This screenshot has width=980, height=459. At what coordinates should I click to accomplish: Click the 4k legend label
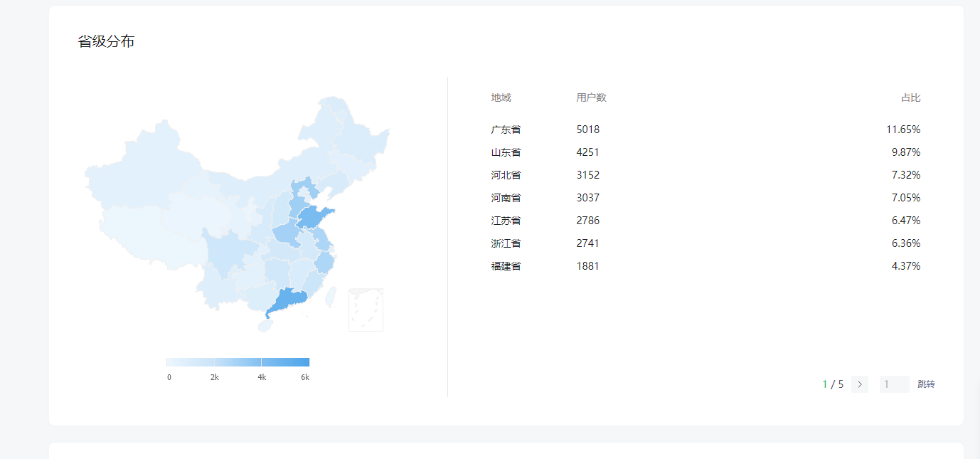[x=262, y=377]
